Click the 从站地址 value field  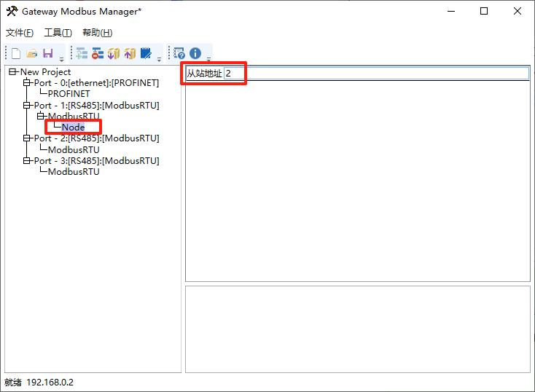point(376,74)
